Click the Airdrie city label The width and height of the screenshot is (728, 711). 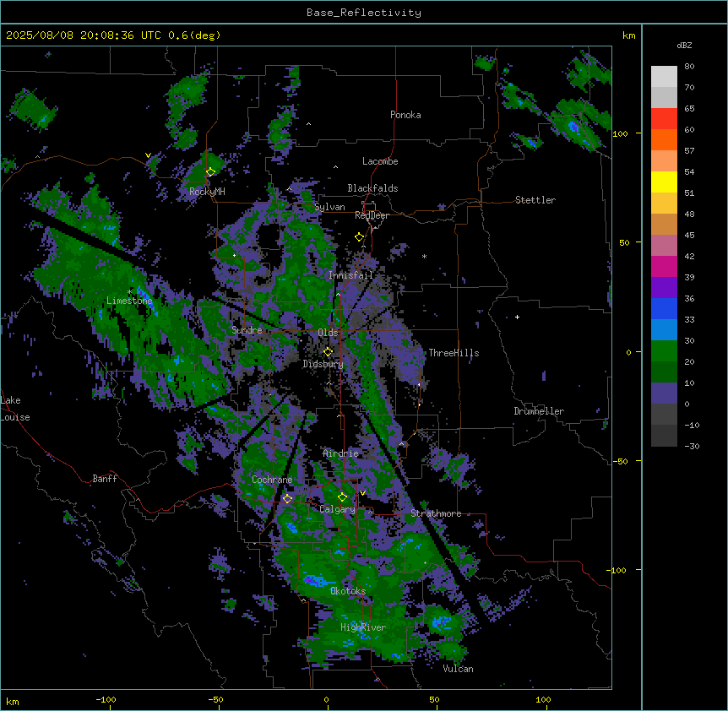(x=341, y=453)
